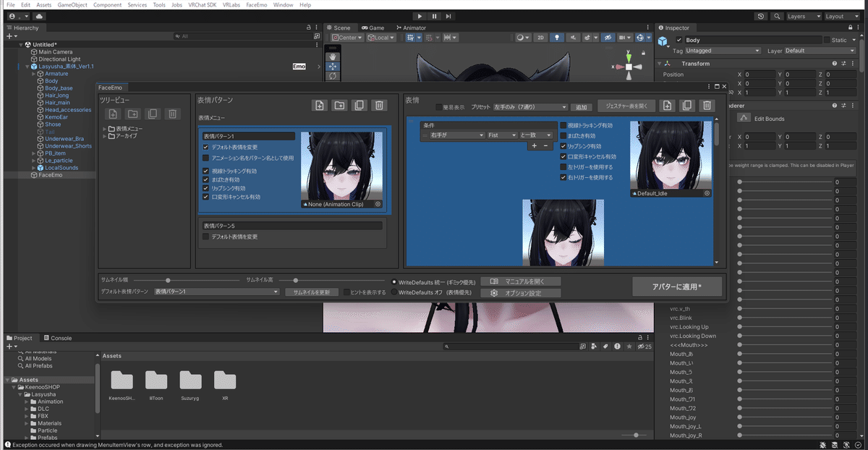The width and height of the screenshot is (868, 450).
Task: Open Undo History with the clock icon
Action: click(761, 16)
